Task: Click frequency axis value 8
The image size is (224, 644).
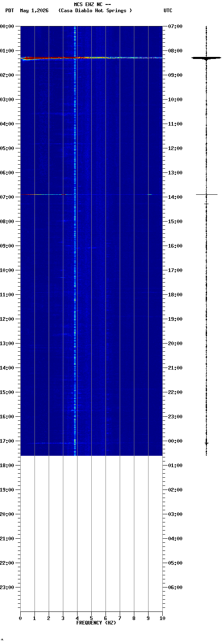Action: (x=134, y=618)
